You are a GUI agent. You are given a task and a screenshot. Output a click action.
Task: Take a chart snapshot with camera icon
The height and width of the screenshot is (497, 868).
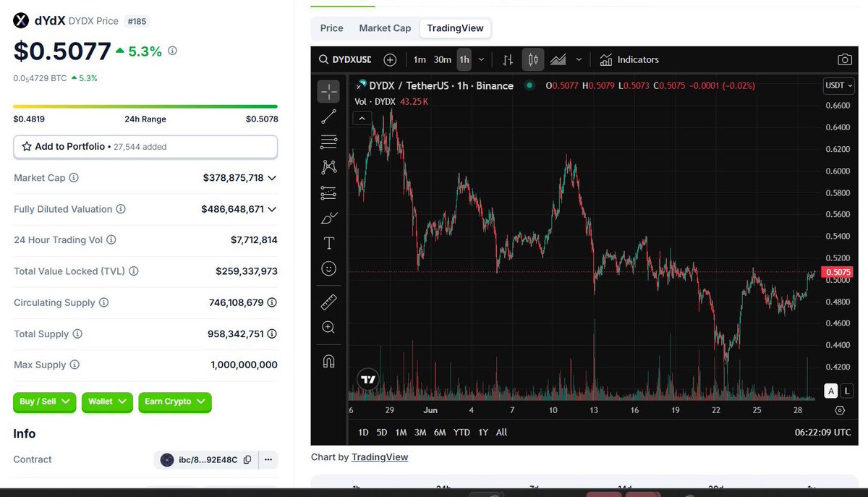point(844,60)
